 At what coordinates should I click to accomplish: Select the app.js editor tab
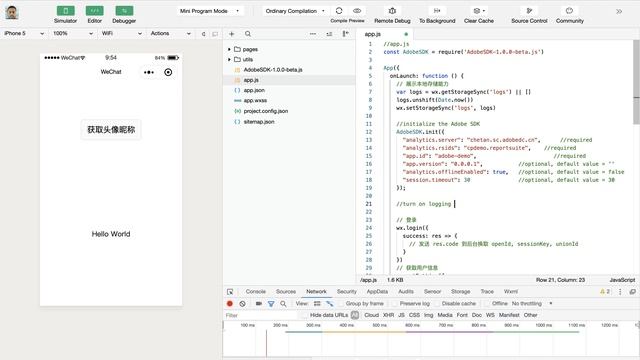pyautogui.click(x=385, y=34)
